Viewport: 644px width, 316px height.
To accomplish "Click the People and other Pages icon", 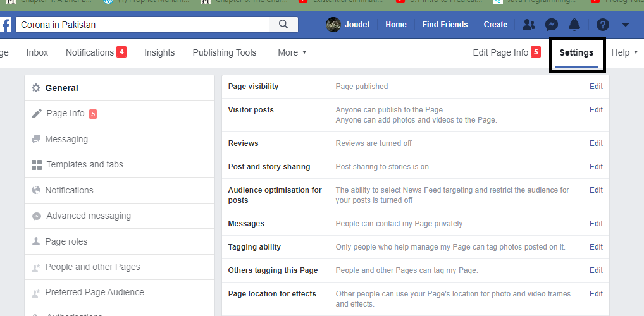I will (x=36, y=267).
